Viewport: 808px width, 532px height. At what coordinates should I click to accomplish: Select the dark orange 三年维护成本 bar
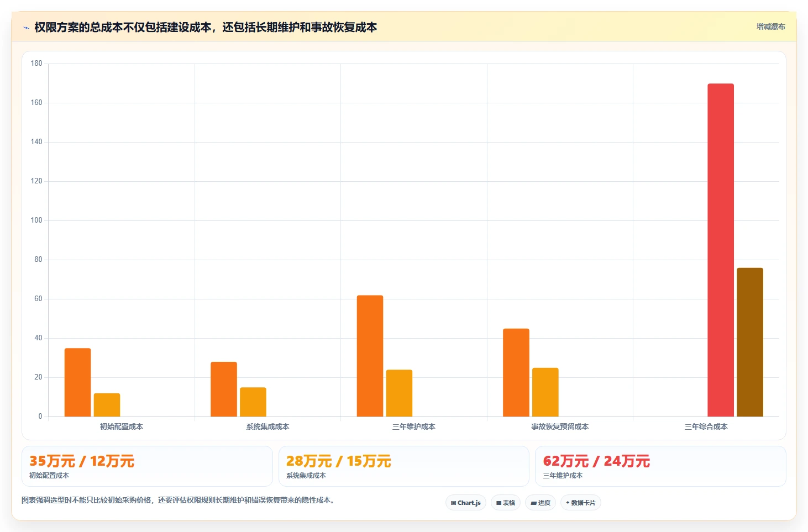370,356
